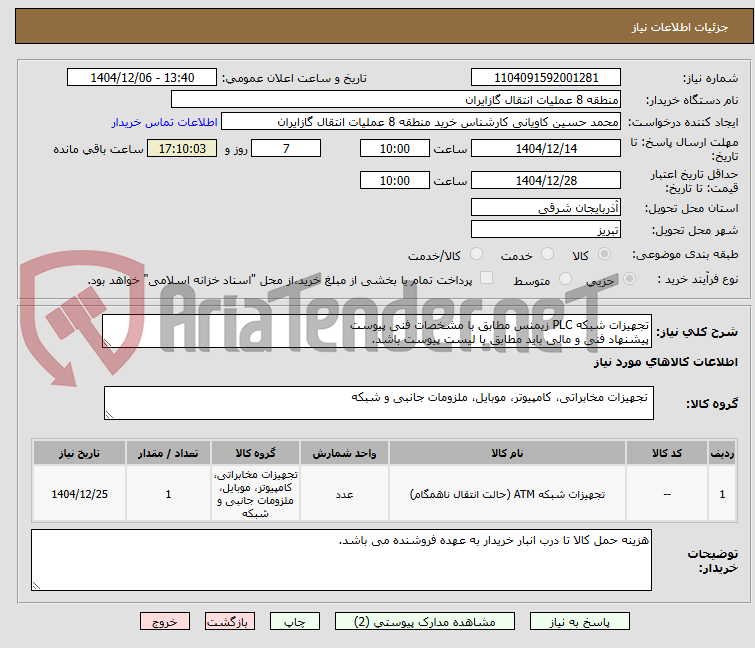Click the نام دستگاه خریدار field

tap(396, 100)
